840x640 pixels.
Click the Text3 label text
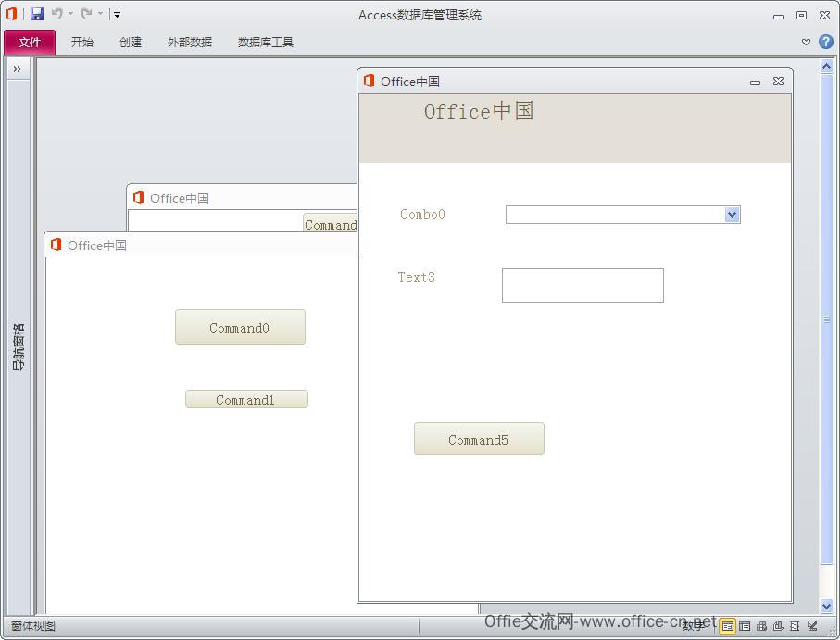coord(416,277)
